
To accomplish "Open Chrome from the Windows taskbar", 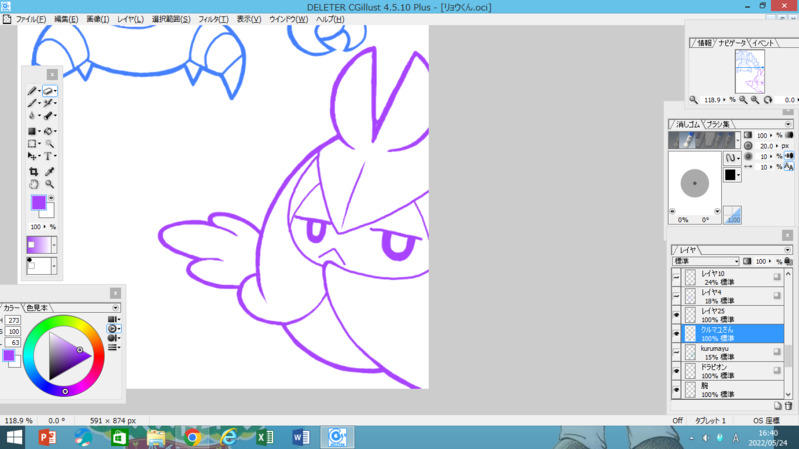I will 192,437.
